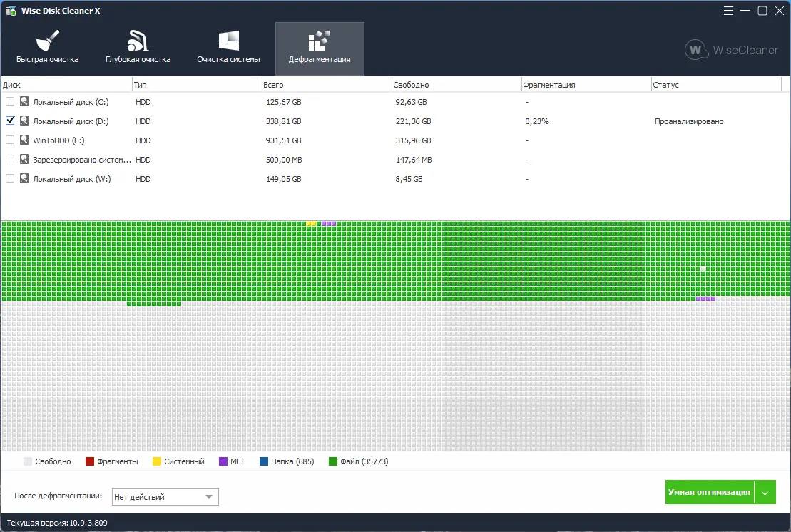
Task: Click drive icon of Зарезервировано системой row
Action: click(24, 159)
